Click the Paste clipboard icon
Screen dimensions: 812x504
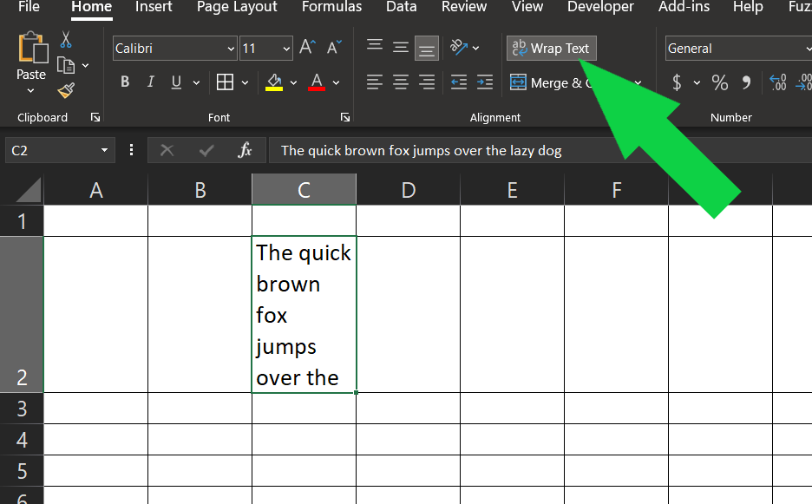[33, 49]
